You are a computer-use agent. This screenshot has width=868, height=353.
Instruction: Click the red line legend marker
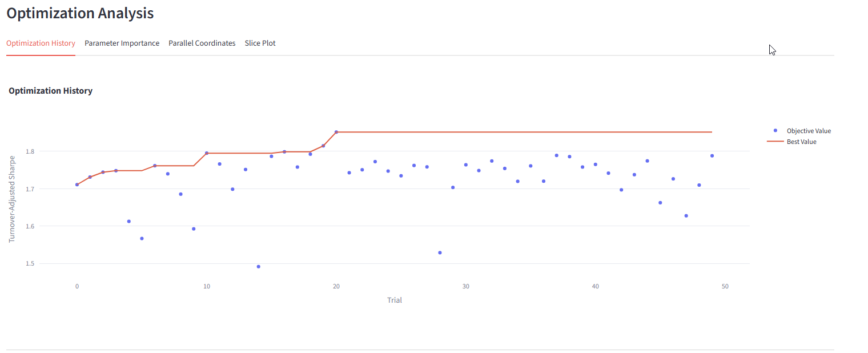pos(775,142)
